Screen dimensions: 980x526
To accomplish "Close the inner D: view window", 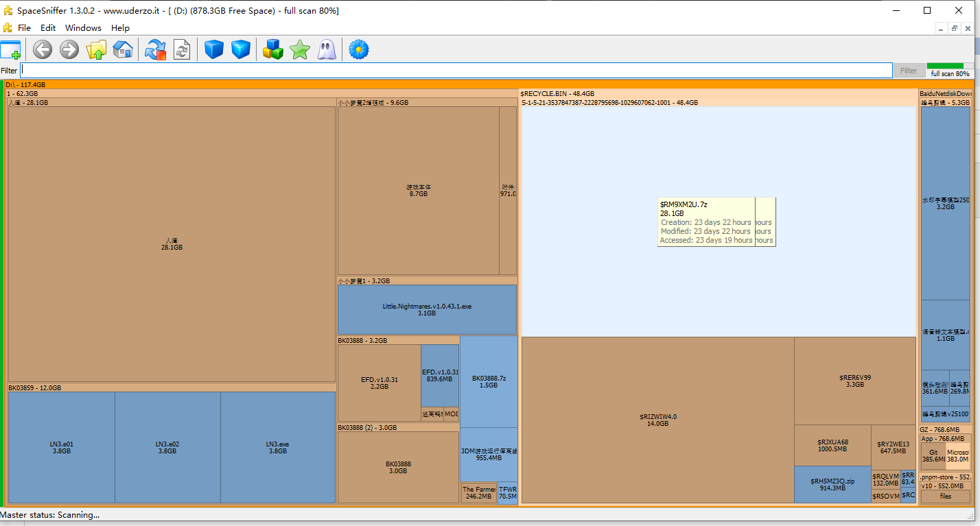I will (966, 28).
